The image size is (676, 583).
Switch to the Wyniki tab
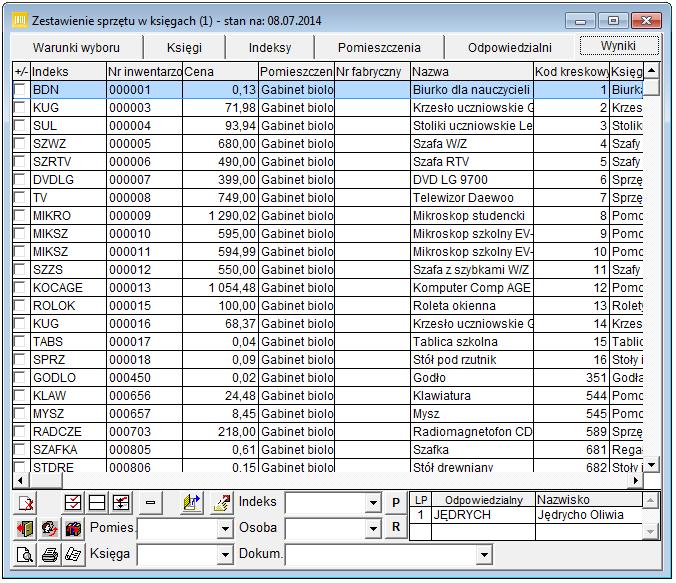point(618,46)
